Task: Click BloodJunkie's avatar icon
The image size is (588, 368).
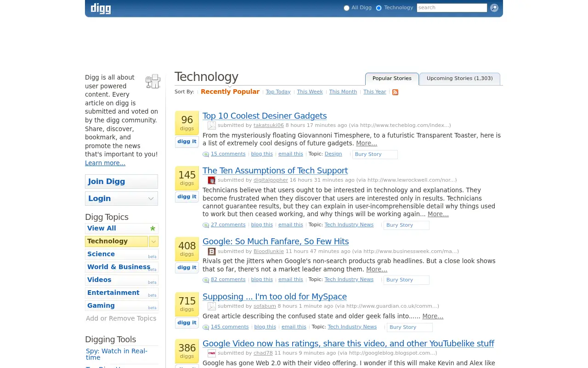Action: tap(212, 252)
